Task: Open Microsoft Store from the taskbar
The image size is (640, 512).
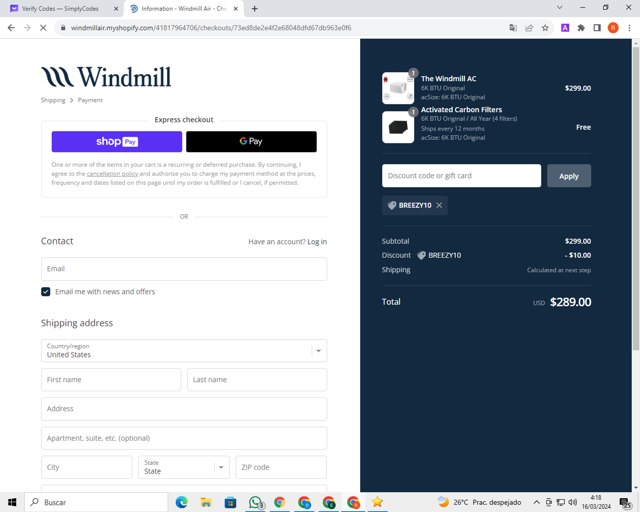Action: click(230, 502)
